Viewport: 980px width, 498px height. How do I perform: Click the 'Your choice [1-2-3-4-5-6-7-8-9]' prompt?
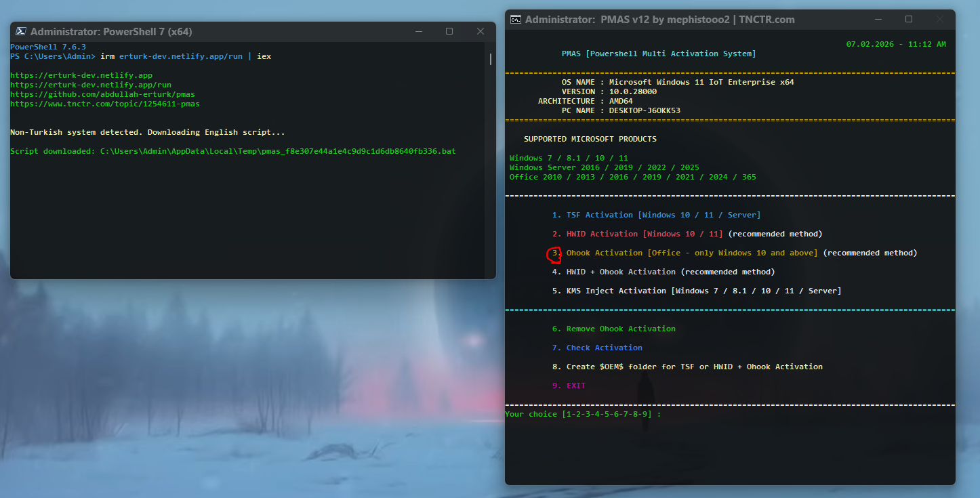click(583, 414)
